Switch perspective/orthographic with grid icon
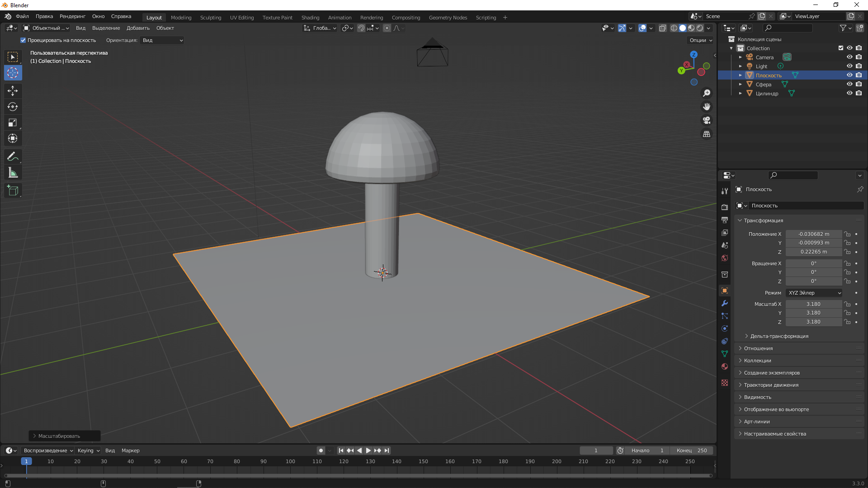The image size is (868, 488). pyautogui.click(x=707, y=134)
